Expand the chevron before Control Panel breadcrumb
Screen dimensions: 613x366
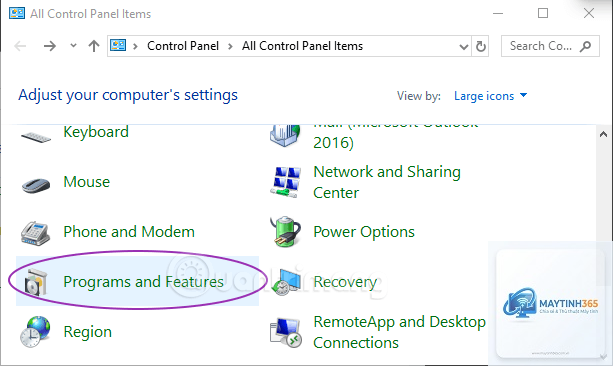point(135,47)
